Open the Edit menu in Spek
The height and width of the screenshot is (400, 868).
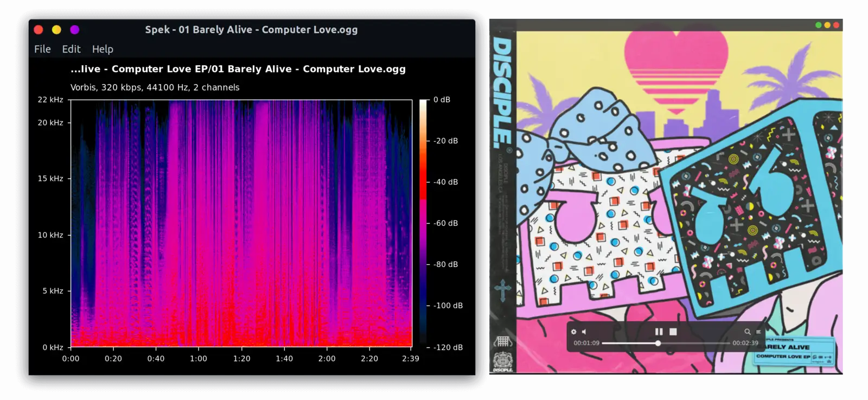(x=71, y=49)
